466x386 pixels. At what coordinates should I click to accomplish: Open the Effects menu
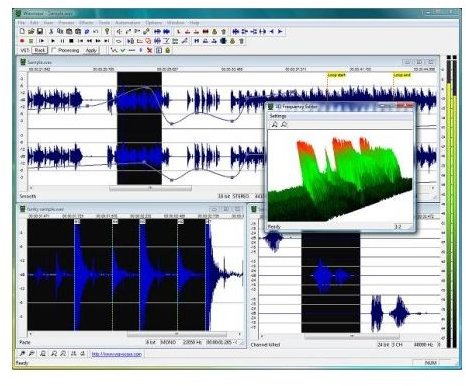click(86, 23)
